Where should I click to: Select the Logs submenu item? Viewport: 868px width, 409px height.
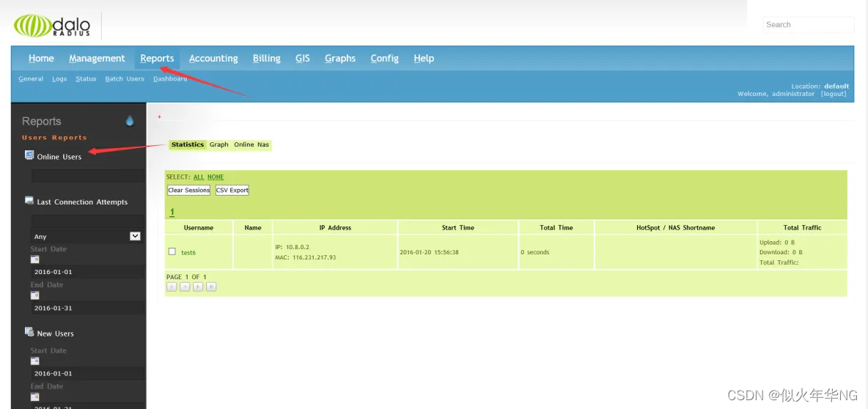60,78
